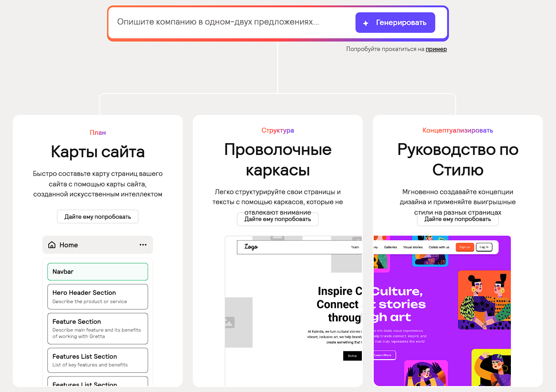Click try button under Руководство по Стилю
The width and height of the screenshot is (556, 392).
[458, 219]
